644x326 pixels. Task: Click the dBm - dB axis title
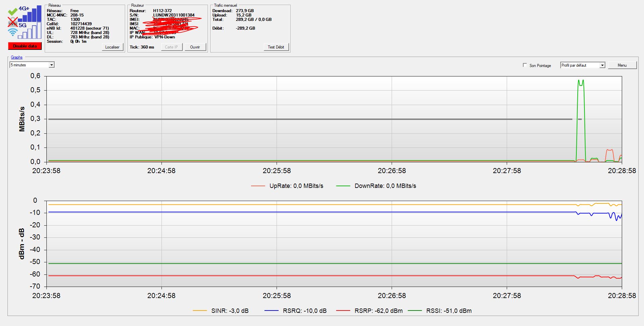(x=22, y=244)
